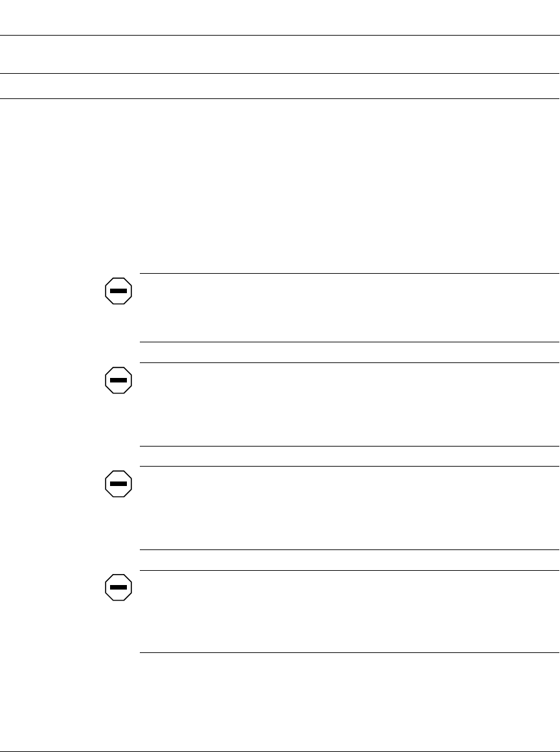The image size is (560, 752).
Task: Click the topmost stop-sign caution icon
Action: [118, 291]
